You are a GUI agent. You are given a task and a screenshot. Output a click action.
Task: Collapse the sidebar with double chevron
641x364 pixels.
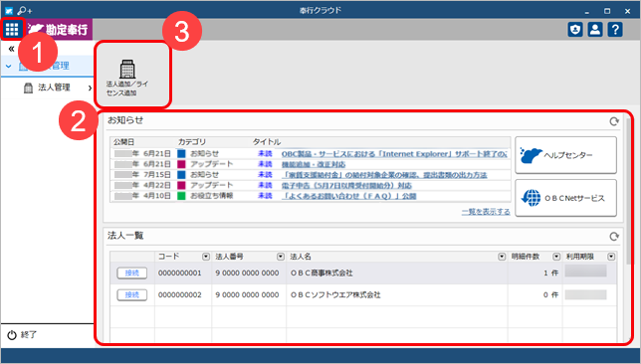pyautogui.click(x=11, y=49)
